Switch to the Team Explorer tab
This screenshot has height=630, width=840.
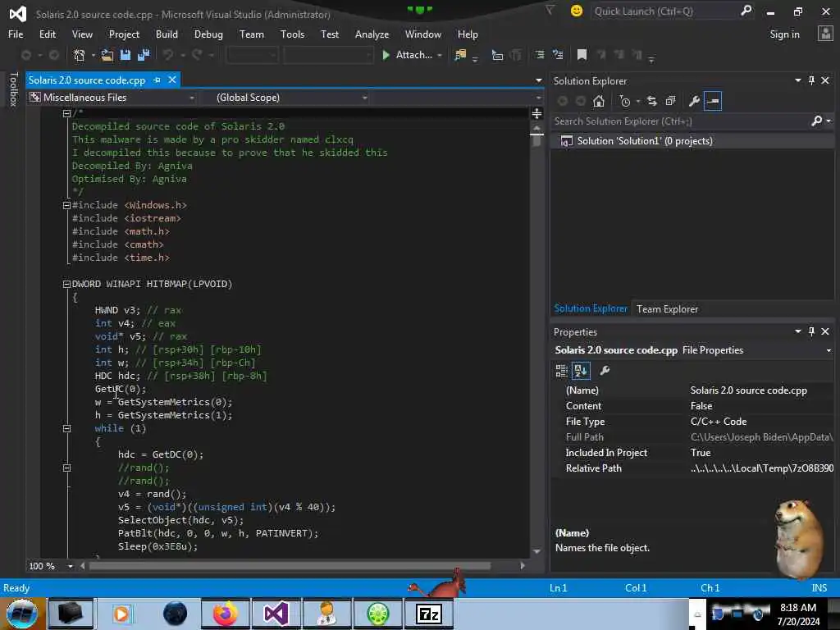click(x=667, y=309)
